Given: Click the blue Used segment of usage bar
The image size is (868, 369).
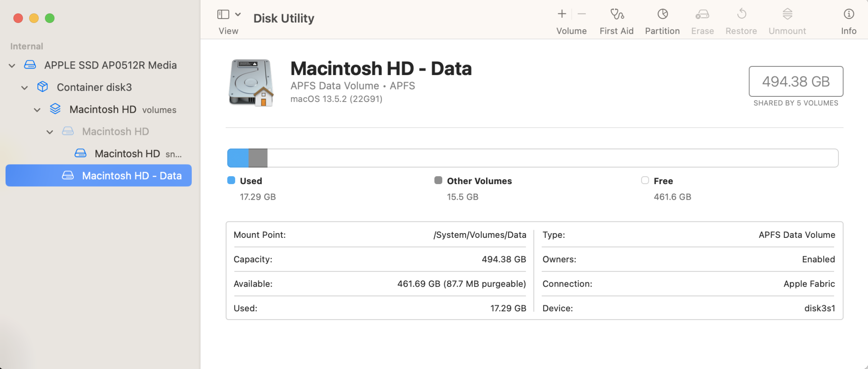Looking at the screenshot, I should click(x=238, y=158).
